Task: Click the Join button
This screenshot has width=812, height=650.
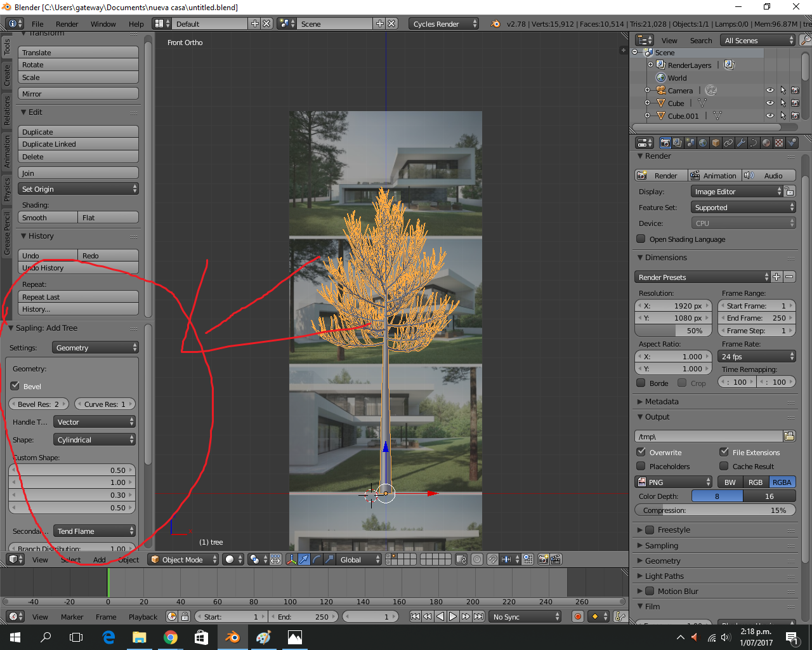Action: tap(79, 173)
